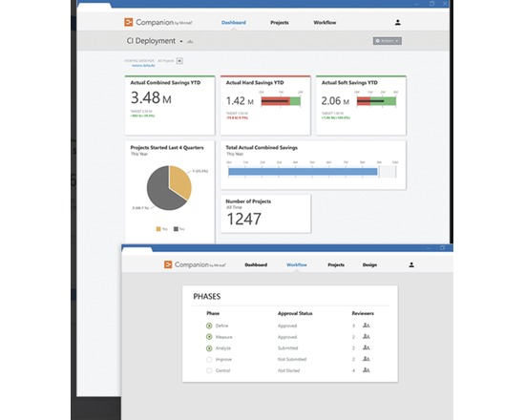Open the Design tab in lower window

(x=369, y=264)
